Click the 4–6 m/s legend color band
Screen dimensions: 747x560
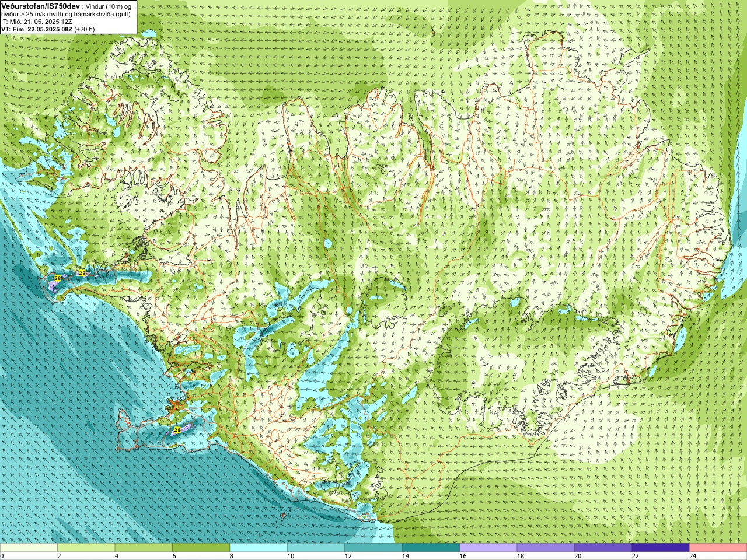click(144, 548)
